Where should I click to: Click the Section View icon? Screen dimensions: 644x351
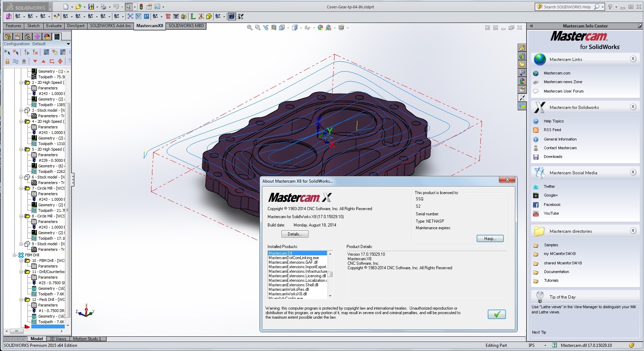(274, 27)
